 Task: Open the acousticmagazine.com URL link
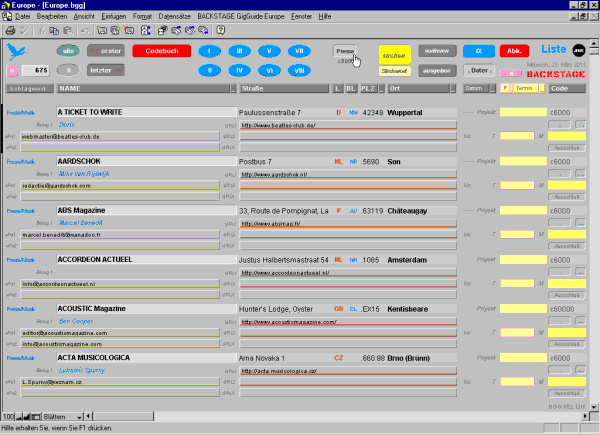[x=289, y=322]
